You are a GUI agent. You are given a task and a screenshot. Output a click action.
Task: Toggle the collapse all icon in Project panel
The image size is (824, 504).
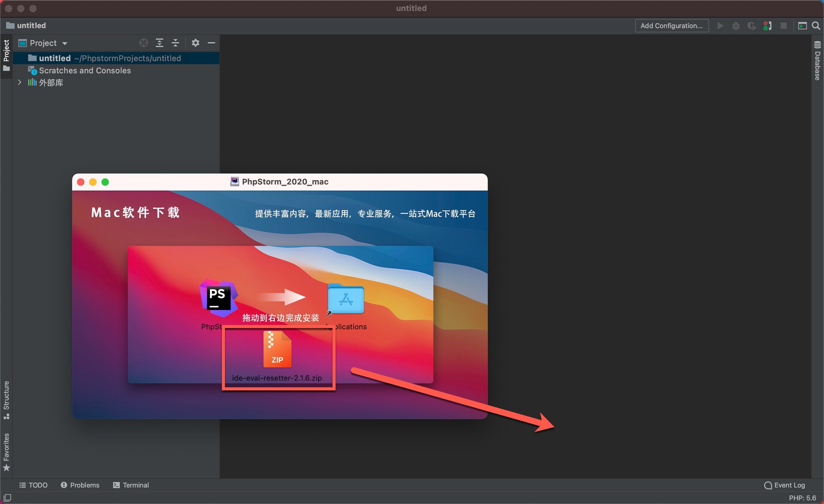tap(176, 42)
